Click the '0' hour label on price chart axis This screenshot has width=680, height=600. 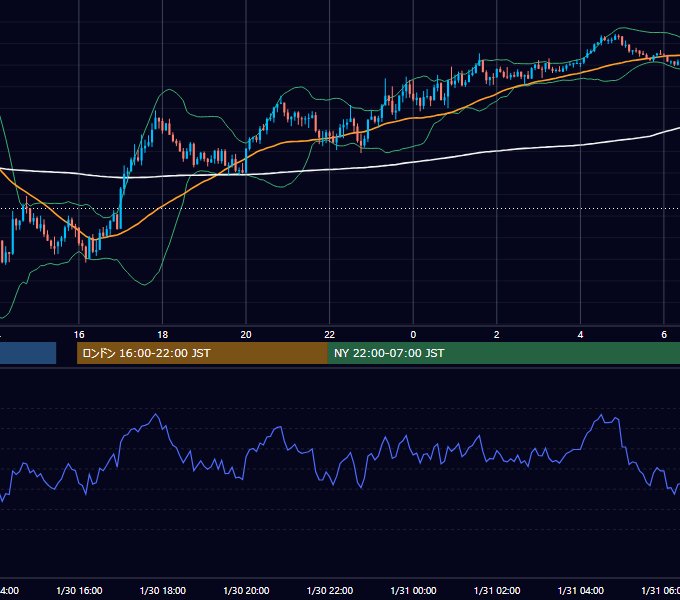(413, 335)
